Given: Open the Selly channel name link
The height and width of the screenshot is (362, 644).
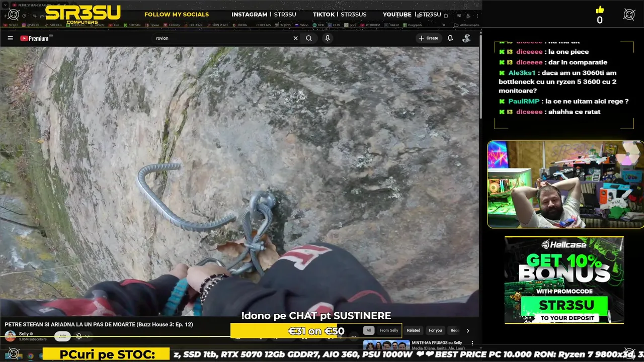Looking at the screenshot, I should (x=24, y=334).
